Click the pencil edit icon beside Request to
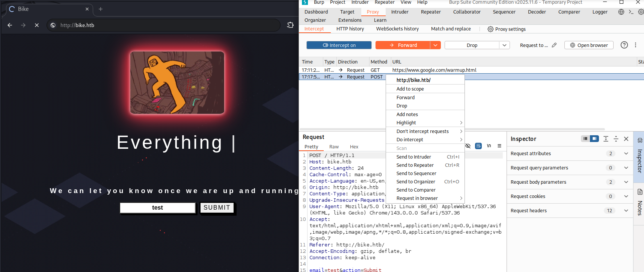 (x=554, y=45)
